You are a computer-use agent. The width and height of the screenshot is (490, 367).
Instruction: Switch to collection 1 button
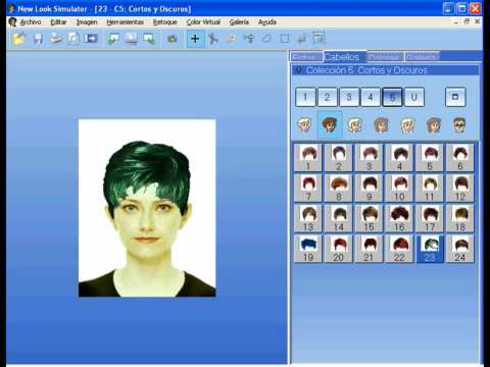click(x=305, y=97)
